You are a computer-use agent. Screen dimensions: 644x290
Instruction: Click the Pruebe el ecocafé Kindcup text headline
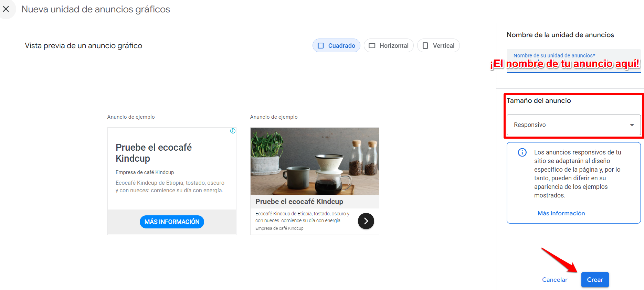[154, 153]
